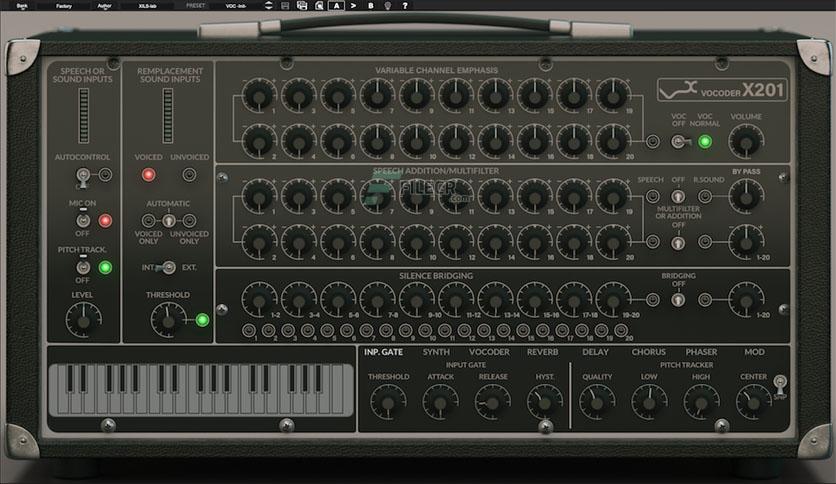Image resolution: width=836 pixels, height=484 pixels.
Task: Click the Autocontrol jack socket
Action: [x=105, y=174]
